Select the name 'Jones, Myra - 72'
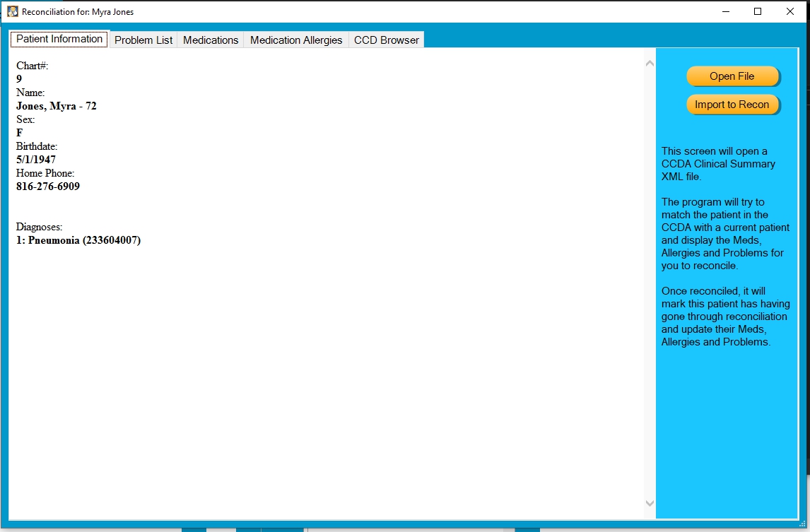Image resolution: width=810 pixels, height=532 pixels. 57,106
